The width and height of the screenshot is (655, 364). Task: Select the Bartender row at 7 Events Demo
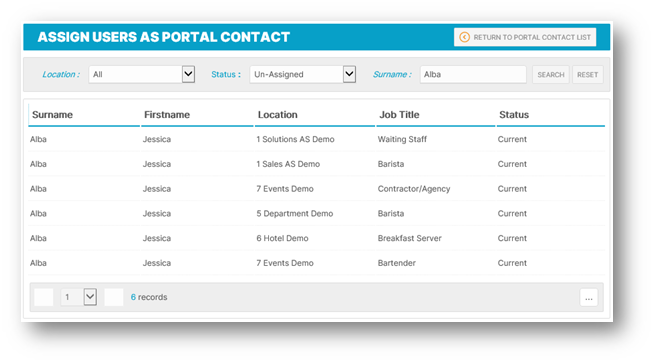point(317,263)
